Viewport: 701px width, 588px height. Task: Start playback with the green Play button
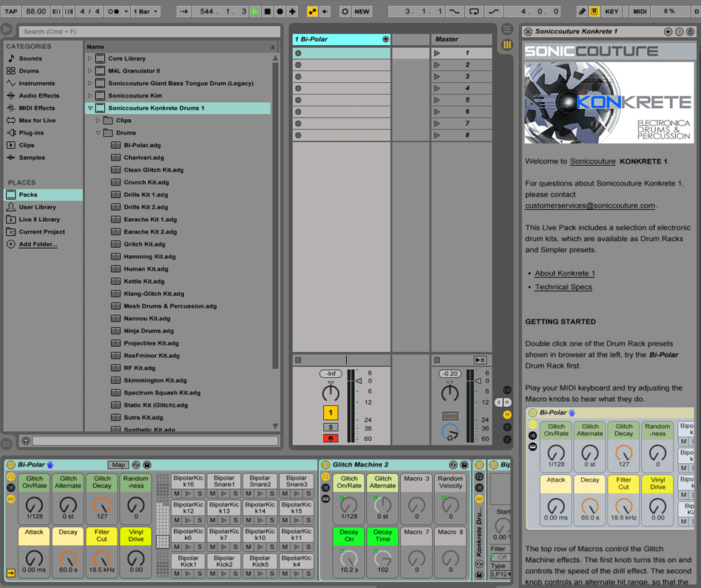(x=255, y=12)
